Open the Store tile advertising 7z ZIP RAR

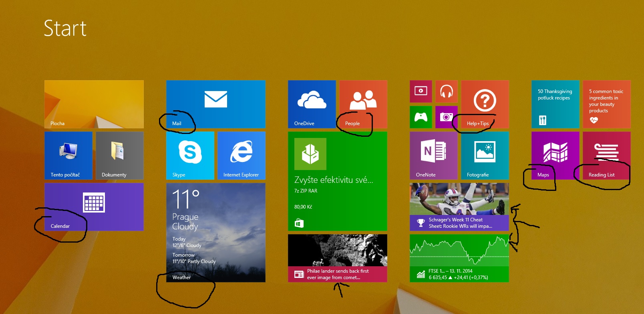pyautogui.click(x=338, y=181)
